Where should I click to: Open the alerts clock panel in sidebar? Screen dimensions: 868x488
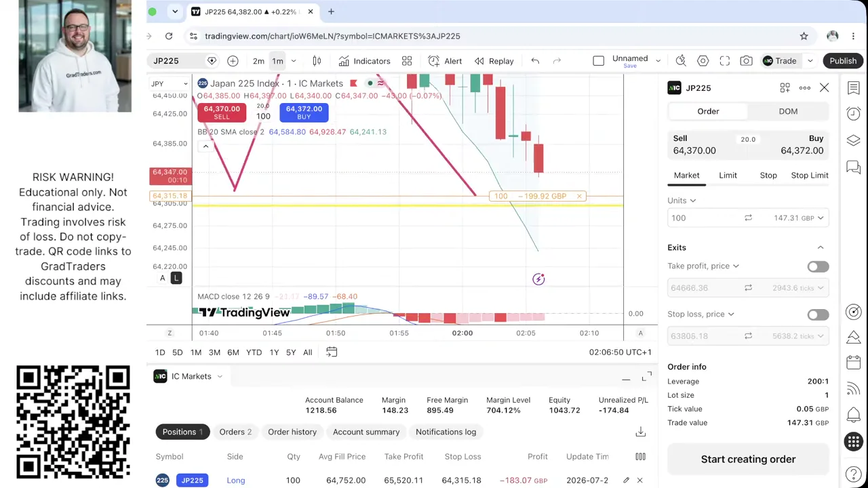tap(854, 113)
